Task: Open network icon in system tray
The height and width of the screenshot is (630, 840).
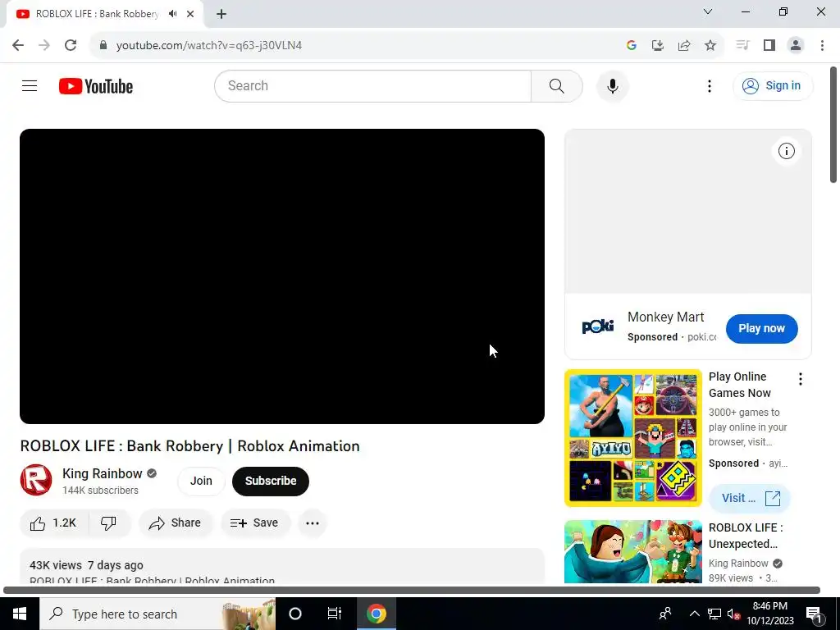Action: click(714, 614)
